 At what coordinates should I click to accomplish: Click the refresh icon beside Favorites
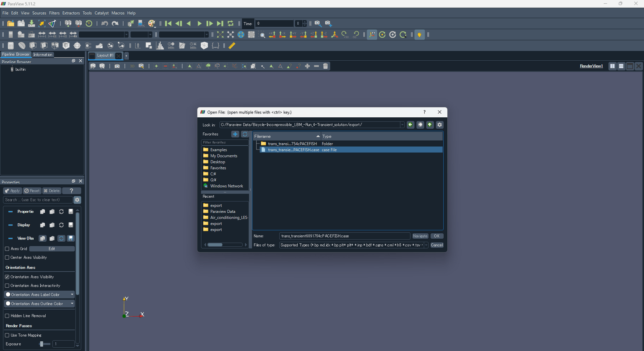coord(245,134)
